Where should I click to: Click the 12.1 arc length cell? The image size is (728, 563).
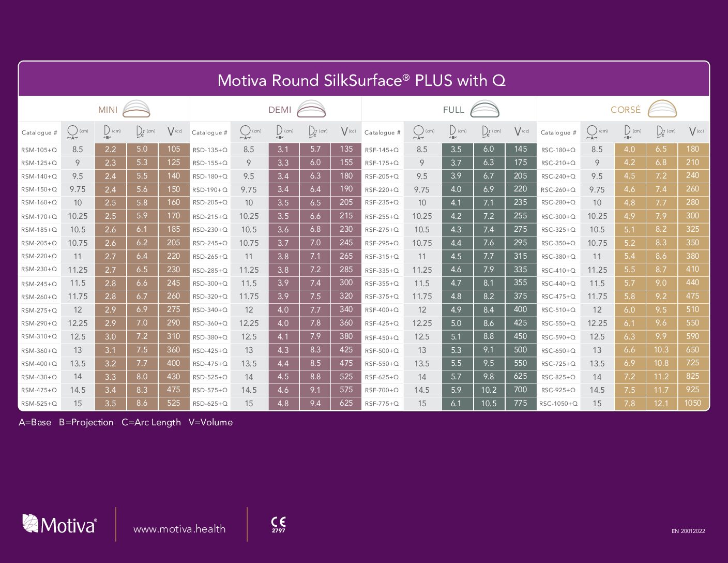[x=661, y=403]
